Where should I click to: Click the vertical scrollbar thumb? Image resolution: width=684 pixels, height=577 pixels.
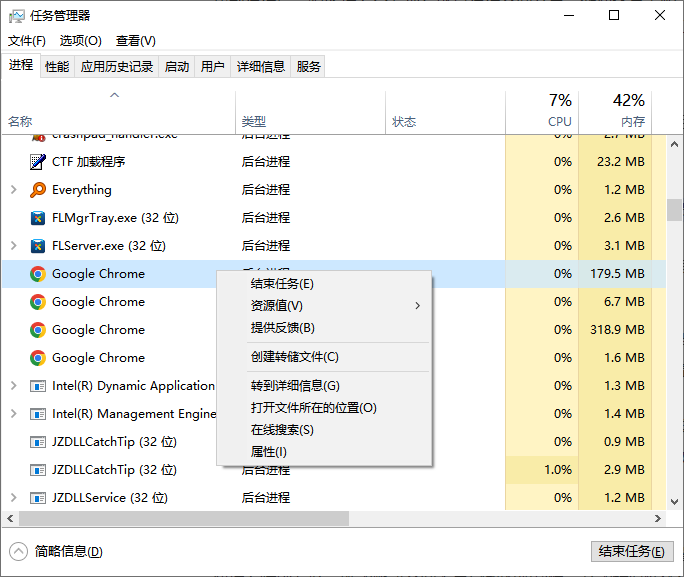point(674,210)
